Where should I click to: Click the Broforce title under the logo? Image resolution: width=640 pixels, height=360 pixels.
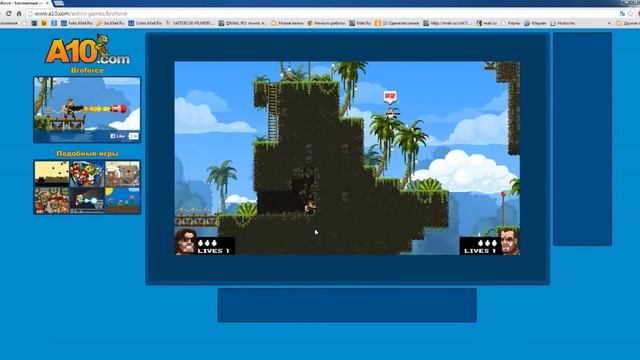coord(87,70)
